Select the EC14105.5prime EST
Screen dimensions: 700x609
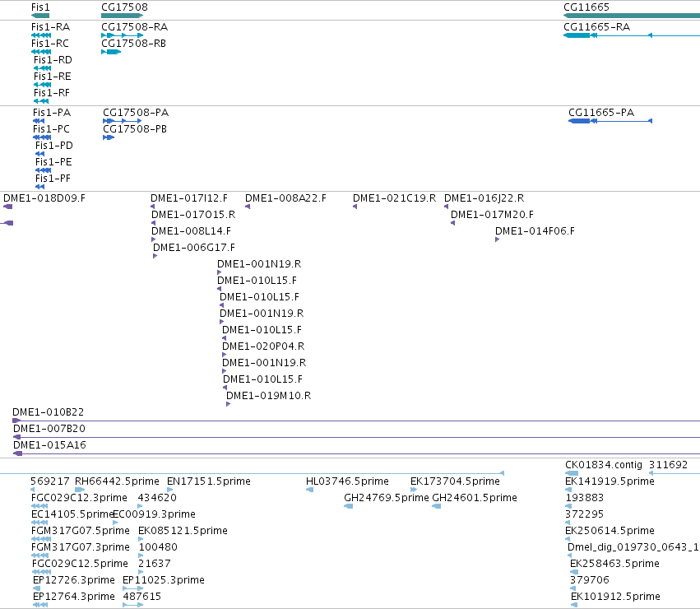pos(72,514)
